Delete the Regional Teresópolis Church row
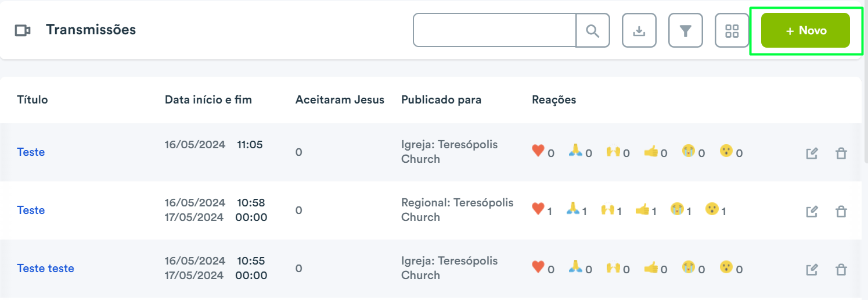Viewport: 868px width, 300px height. coord(841,212)
